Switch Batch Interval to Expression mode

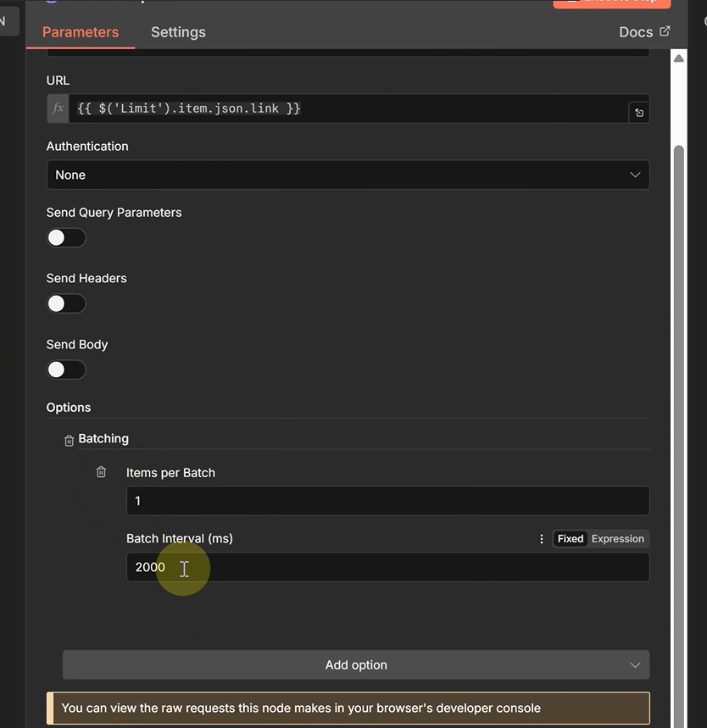tap(618, 539)
